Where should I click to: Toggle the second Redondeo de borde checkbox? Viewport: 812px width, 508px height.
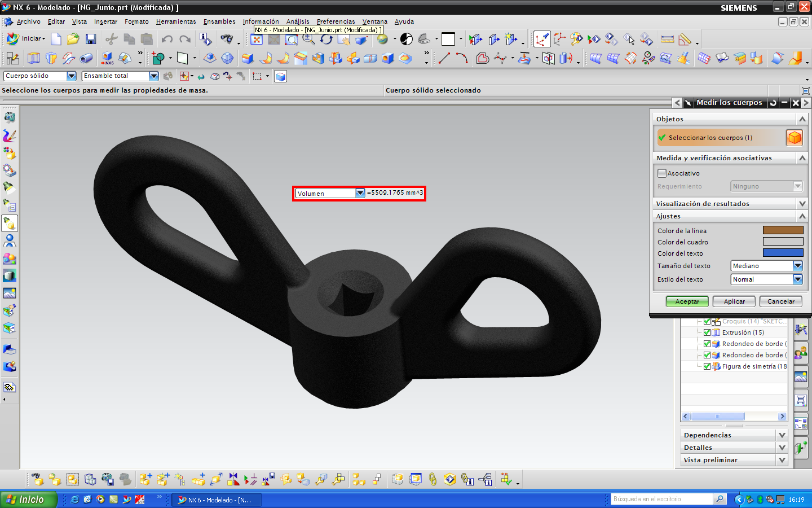click(x=707, y=355)
